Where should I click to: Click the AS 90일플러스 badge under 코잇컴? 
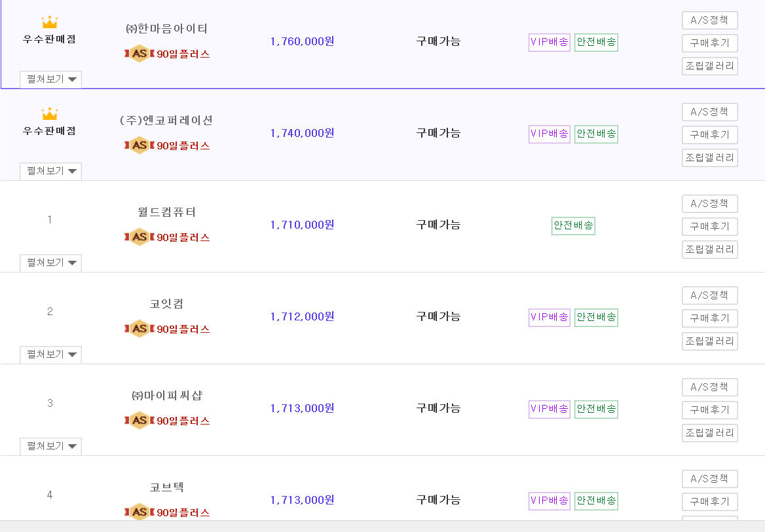coord(167,329)
